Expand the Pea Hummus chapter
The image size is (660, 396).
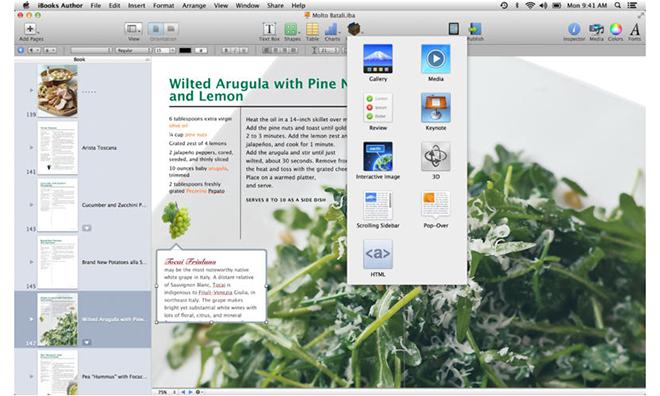(31, 376)
